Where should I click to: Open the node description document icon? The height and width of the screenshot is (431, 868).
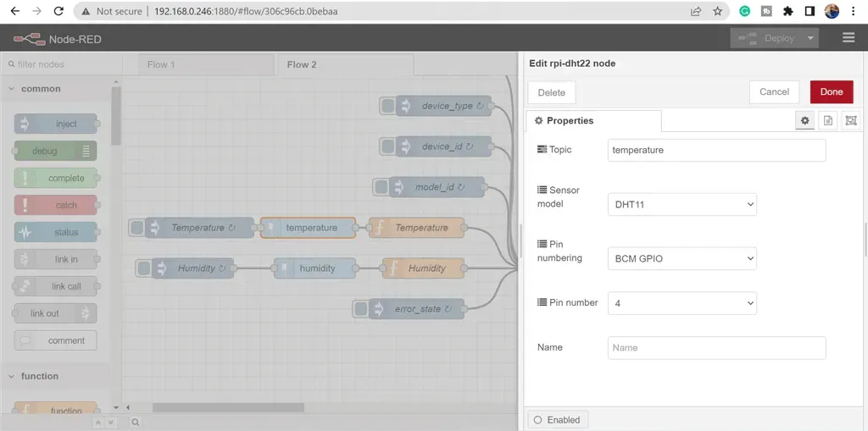tap(828, 120)
